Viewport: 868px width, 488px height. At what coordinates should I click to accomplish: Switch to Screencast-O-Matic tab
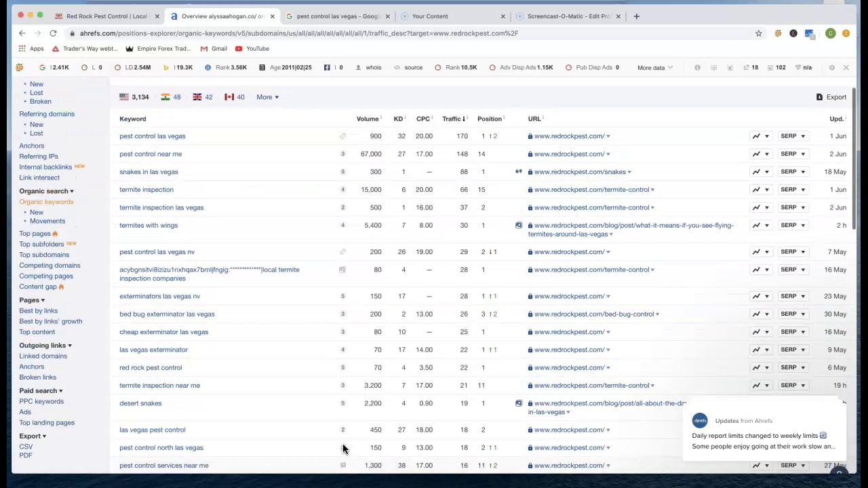[568, 16]
